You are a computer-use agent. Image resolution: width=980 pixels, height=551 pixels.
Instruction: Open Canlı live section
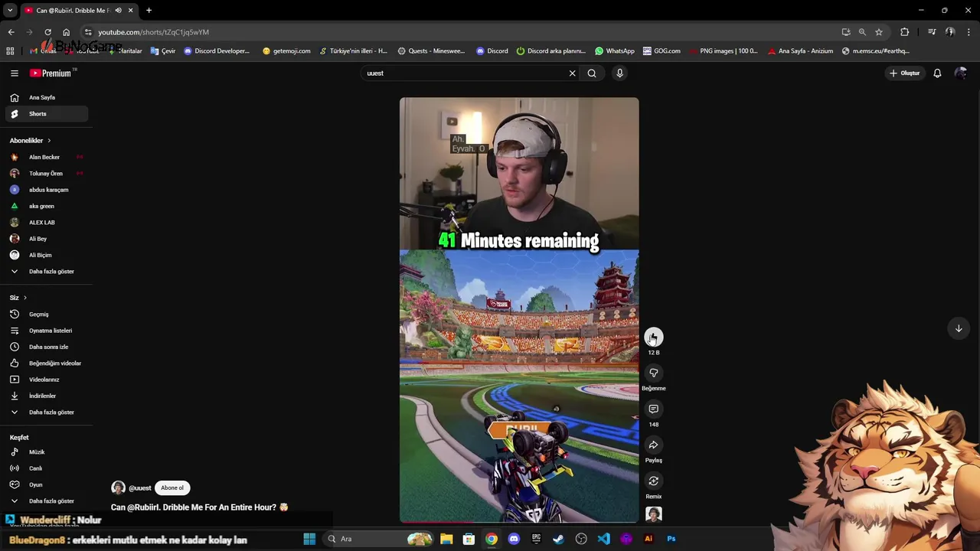pos(47,468)
